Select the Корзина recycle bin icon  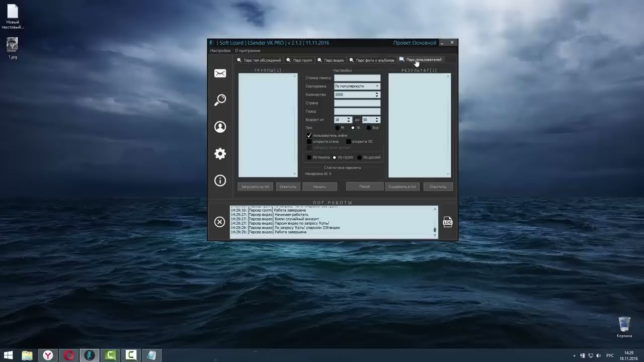(x=624, y=327)
